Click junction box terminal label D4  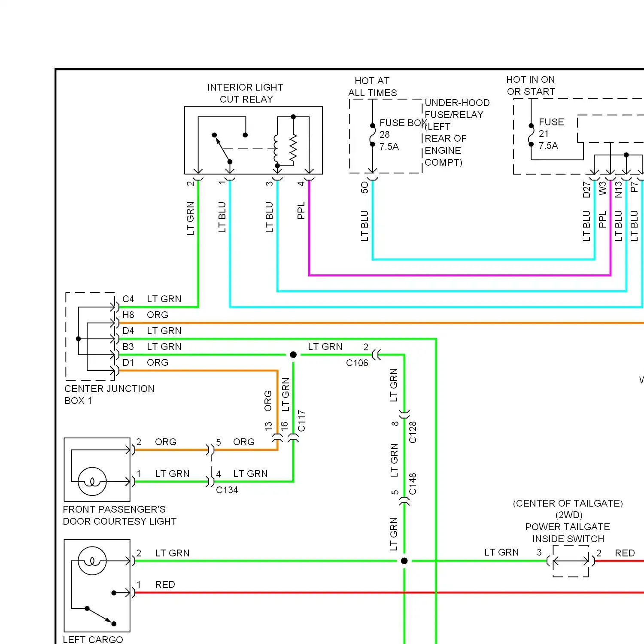(x=128, y=331)
